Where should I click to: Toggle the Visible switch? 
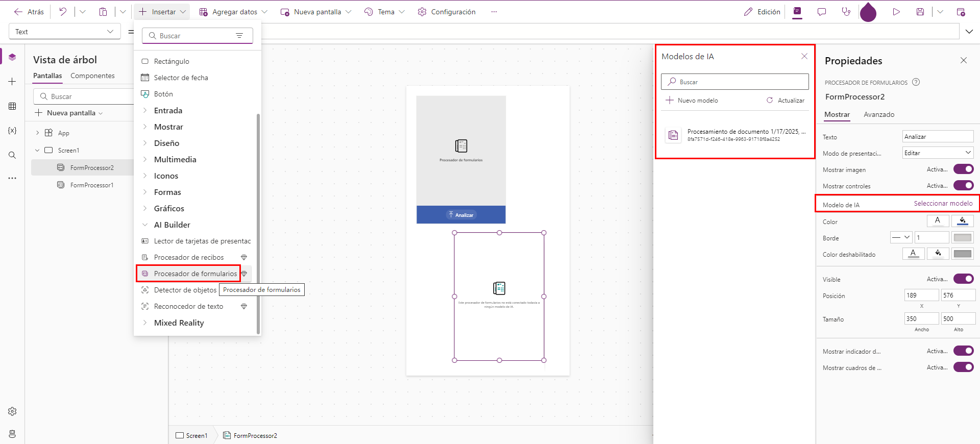click(964, 279)
